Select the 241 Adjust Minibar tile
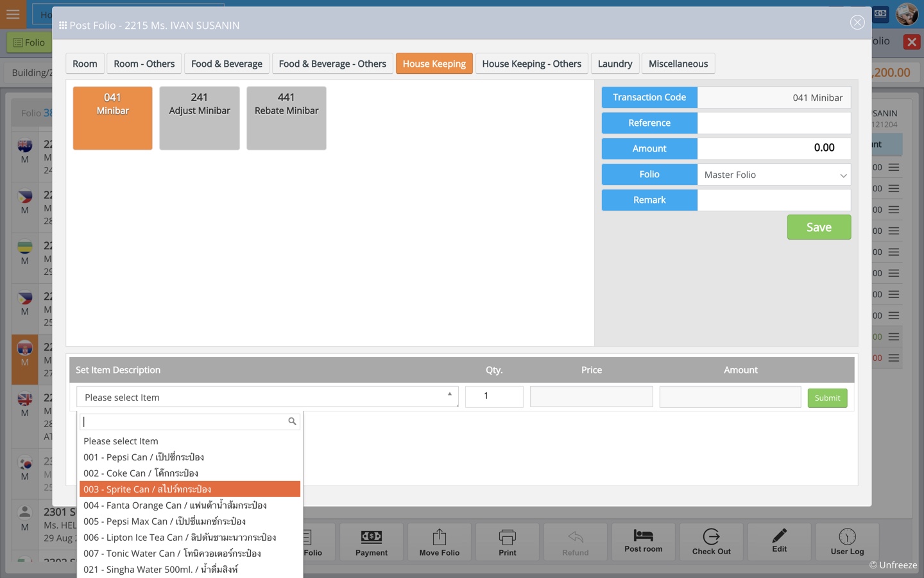 tap(200, 118)
